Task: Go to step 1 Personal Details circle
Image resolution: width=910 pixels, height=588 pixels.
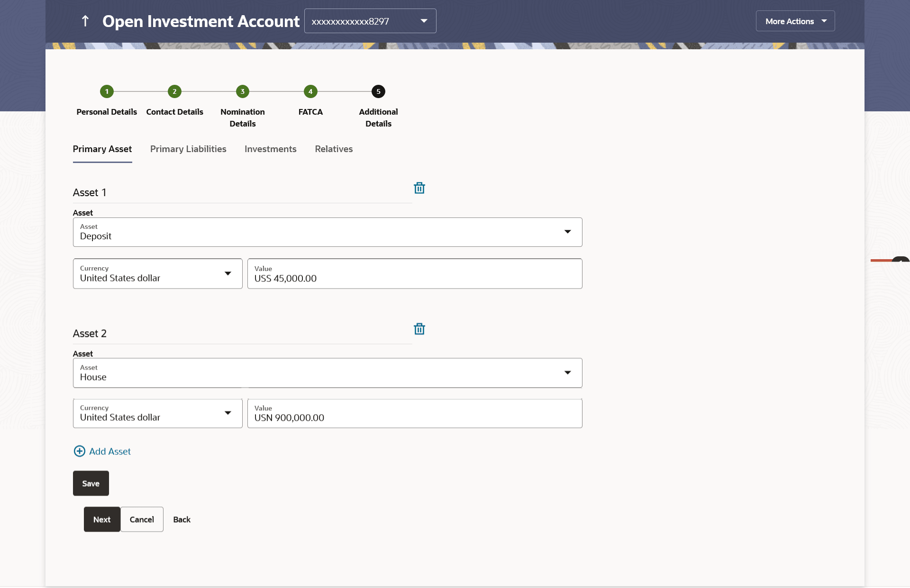Action: tap(107, 91)
